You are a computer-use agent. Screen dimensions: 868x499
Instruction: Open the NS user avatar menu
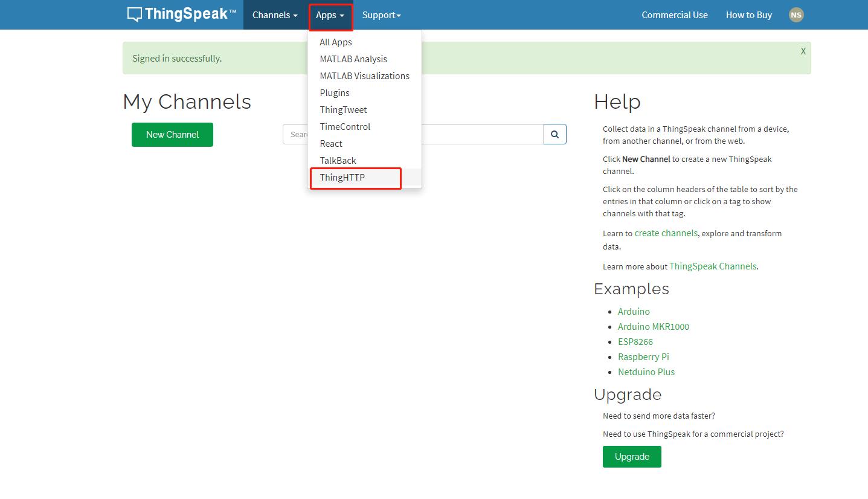pos(796,15)
